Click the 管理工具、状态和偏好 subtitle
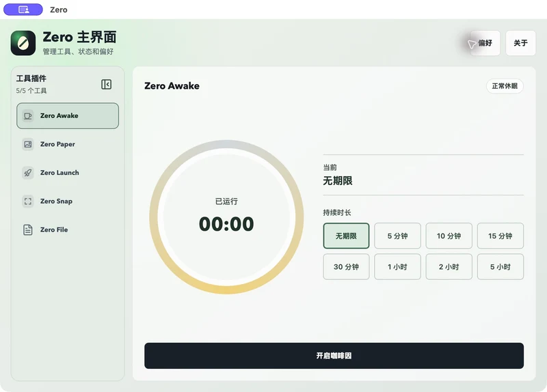 tap(78, 52)
